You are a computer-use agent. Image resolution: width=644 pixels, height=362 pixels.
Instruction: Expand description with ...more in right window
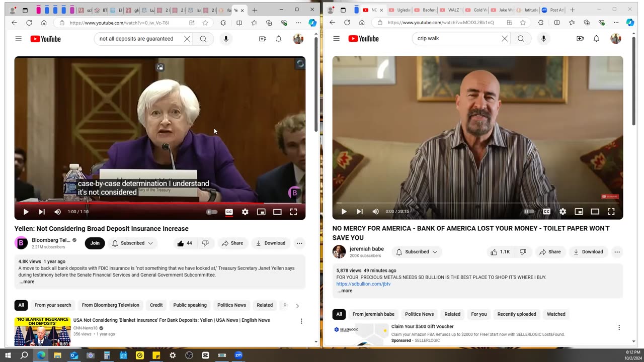coord(345,291)
